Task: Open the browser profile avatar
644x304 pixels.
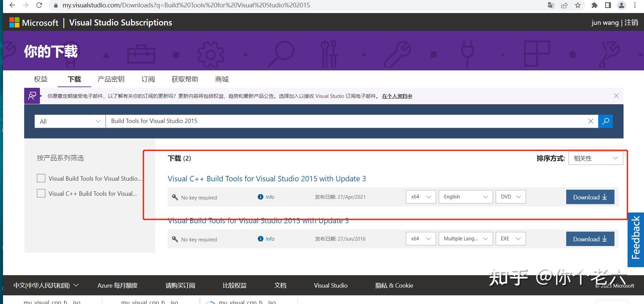Action: 621,5
